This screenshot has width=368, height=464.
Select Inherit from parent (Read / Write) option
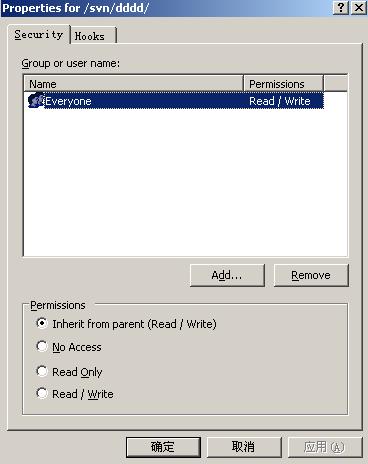tap(127, 324)
